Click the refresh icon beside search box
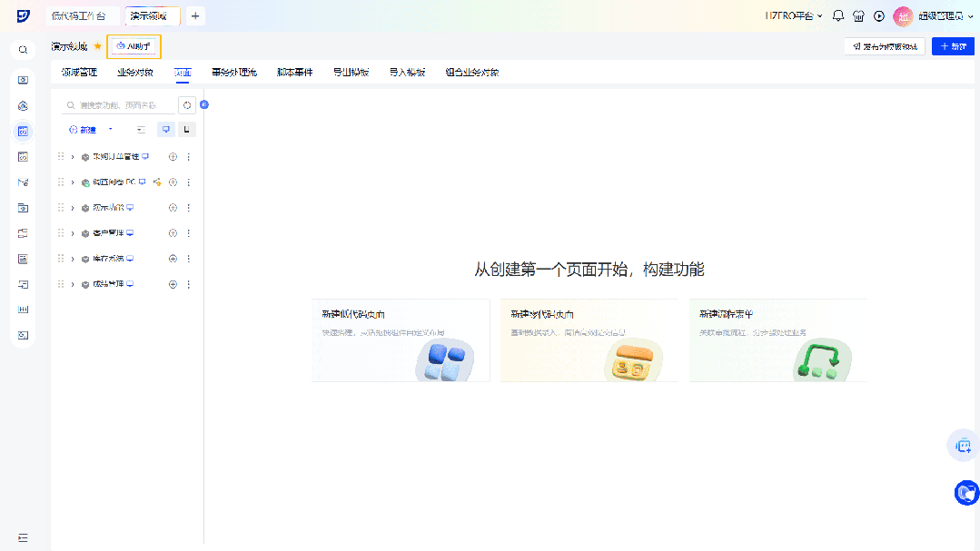This screenshot has width=980, height=551. click(186, 105)
